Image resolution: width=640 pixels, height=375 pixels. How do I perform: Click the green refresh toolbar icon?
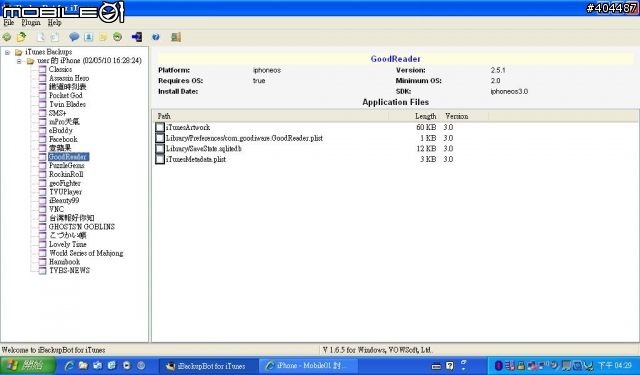click(x=7, y=37)
